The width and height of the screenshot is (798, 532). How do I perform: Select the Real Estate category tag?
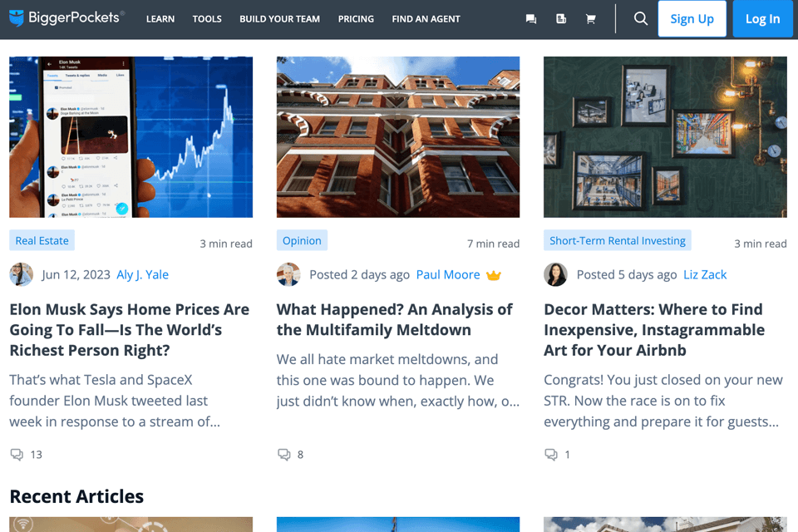42,240
